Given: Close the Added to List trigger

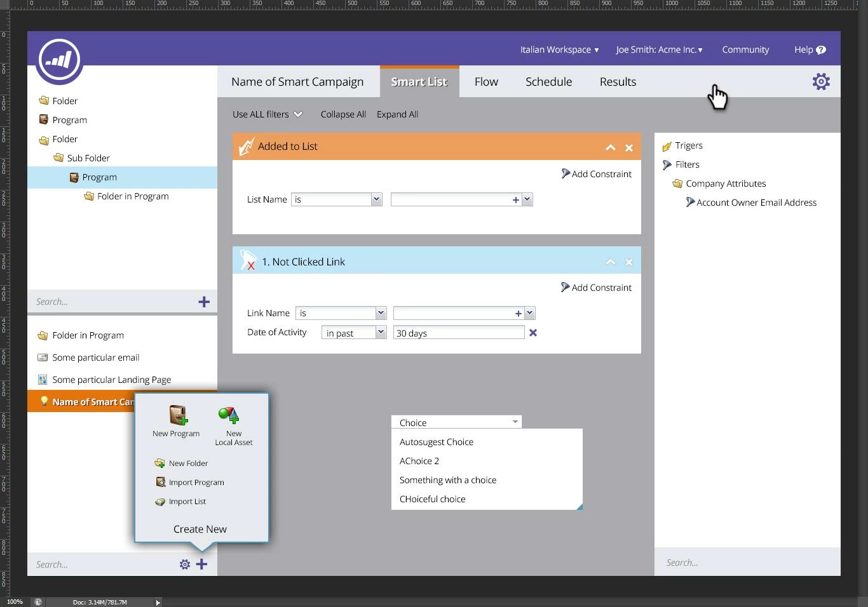Looking at the screenshot, I should click(x=629, y=148).
